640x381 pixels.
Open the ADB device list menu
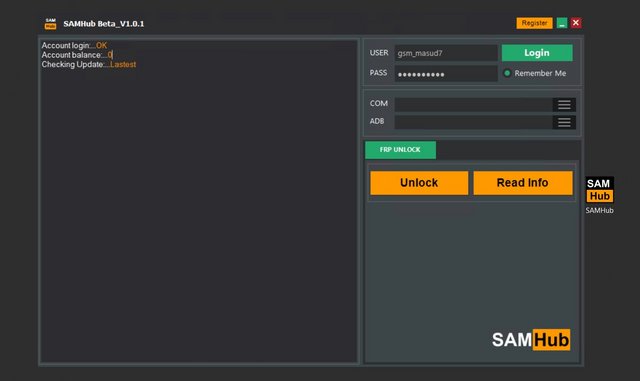pos(564,122)
